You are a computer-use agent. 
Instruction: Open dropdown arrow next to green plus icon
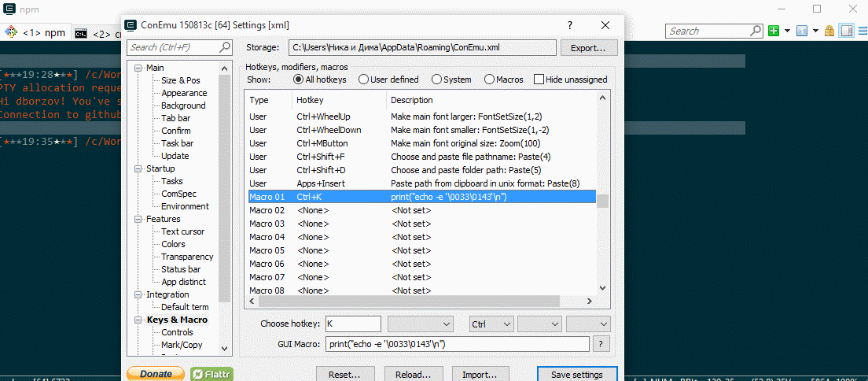tap(788, 31)
